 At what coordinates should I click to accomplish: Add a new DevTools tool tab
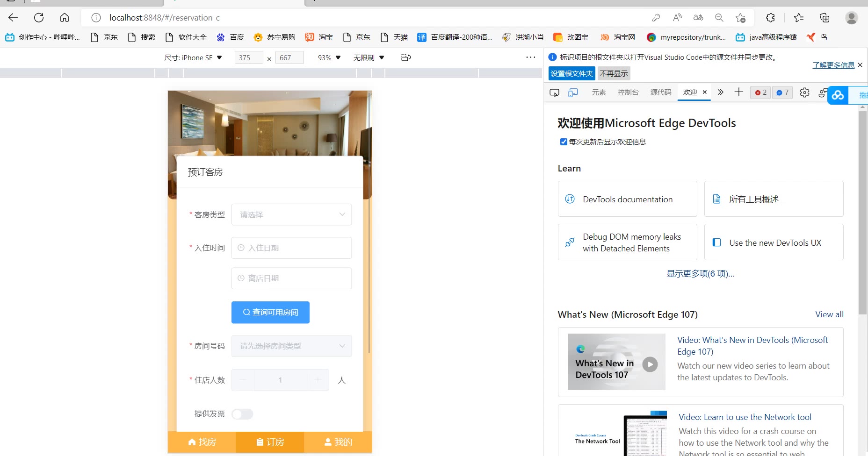pos(738,92)
